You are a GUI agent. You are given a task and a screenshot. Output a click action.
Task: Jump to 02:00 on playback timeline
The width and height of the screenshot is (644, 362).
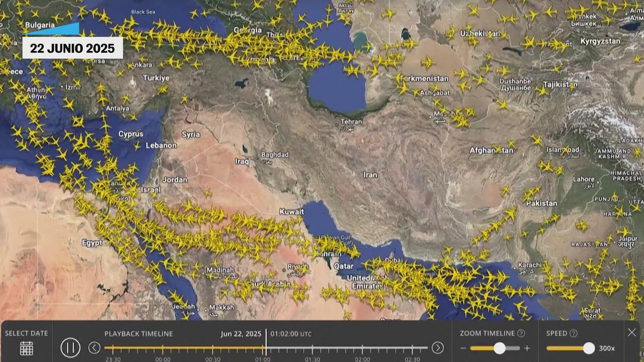(x=362, y=359)
